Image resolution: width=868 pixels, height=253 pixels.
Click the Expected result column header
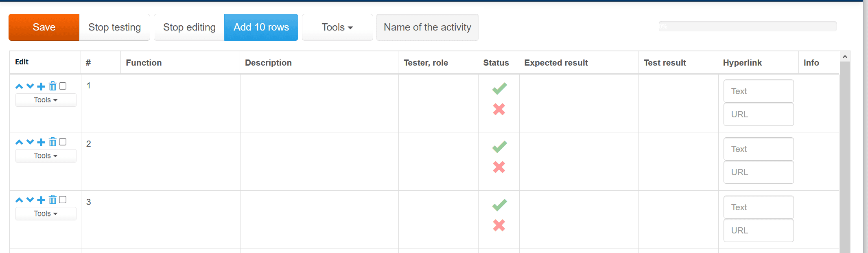coord(556,63)
